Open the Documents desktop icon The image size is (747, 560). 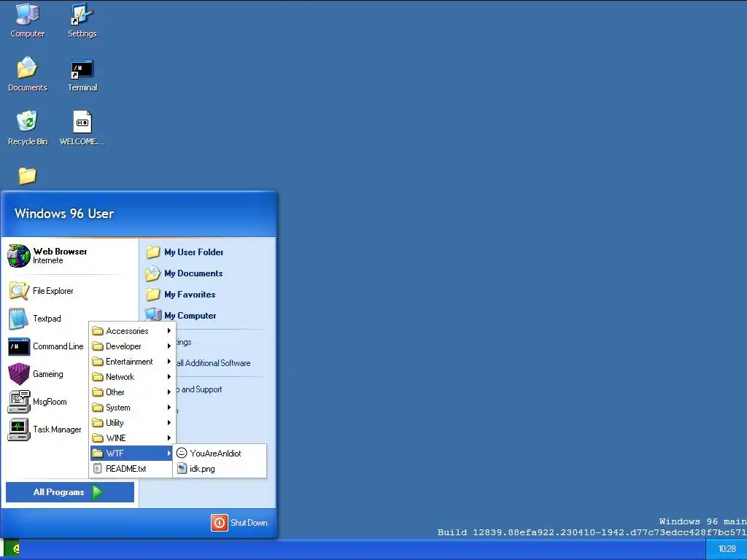point(28,74)
